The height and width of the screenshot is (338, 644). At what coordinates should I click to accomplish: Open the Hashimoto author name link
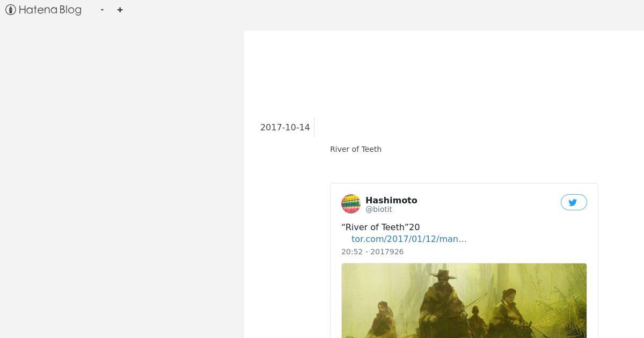tap(391, 200)
